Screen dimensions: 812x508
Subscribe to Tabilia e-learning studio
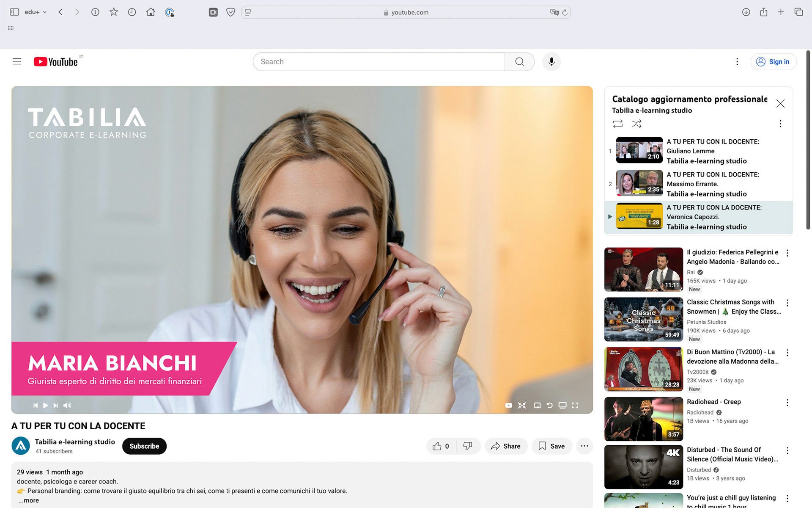click(144, 446)
